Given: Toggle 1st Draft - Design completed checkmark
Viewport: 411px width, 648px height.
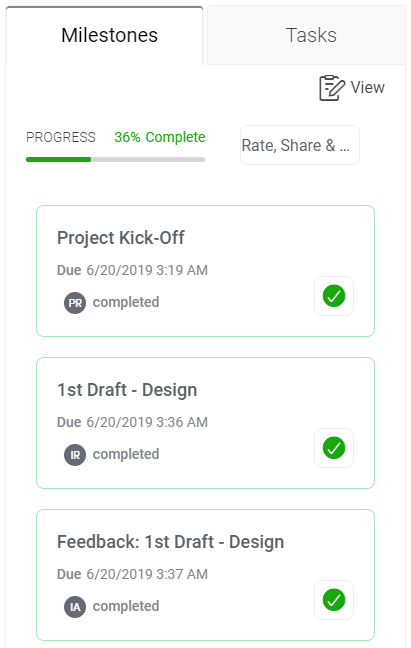Looking at the screenshot, I should click(x=334, y=448).
